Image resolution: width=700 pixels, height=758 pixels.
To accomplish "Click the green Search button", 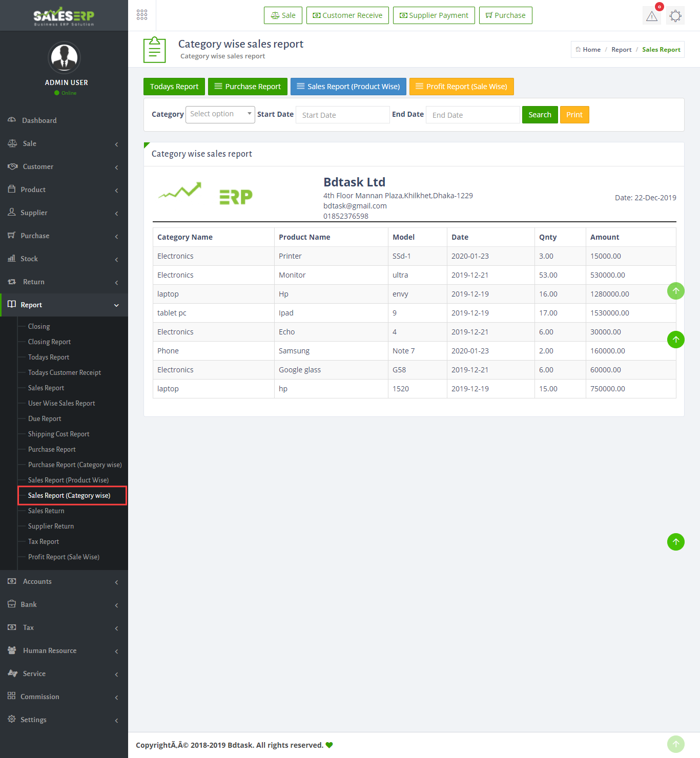I will (540, 115).
